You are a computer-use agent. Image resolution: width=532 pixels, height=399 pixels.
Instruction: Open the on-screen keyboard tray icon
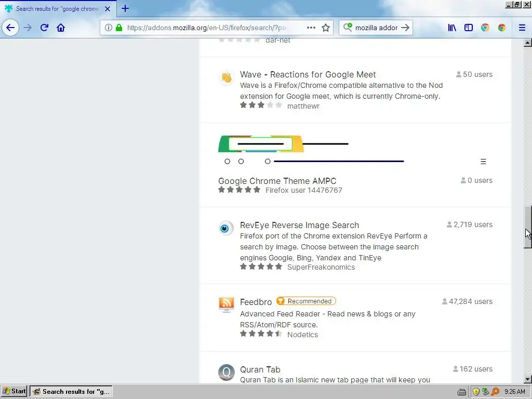point(461,392)
